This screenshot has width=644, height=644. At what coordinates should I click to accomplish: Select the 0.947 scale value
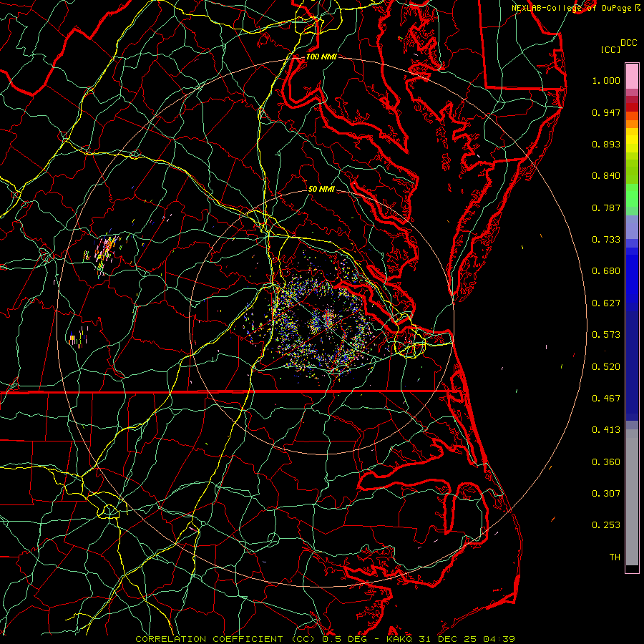click(x=606, y=112)
